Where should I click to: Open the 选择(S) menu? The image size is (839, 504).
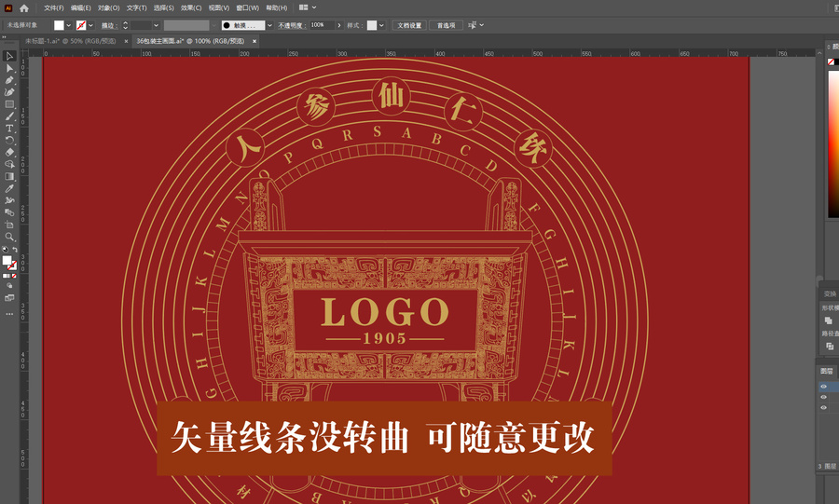(164, 8)
